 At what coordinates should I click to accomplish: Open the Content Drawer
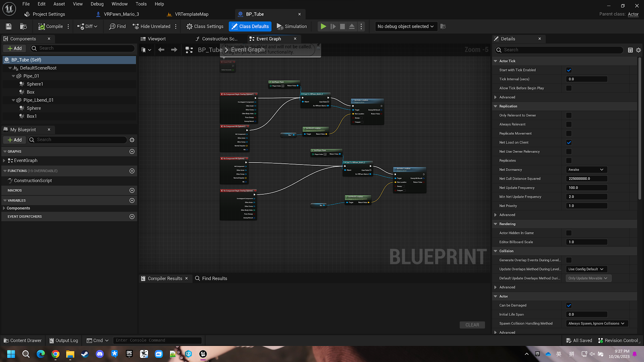23,341
